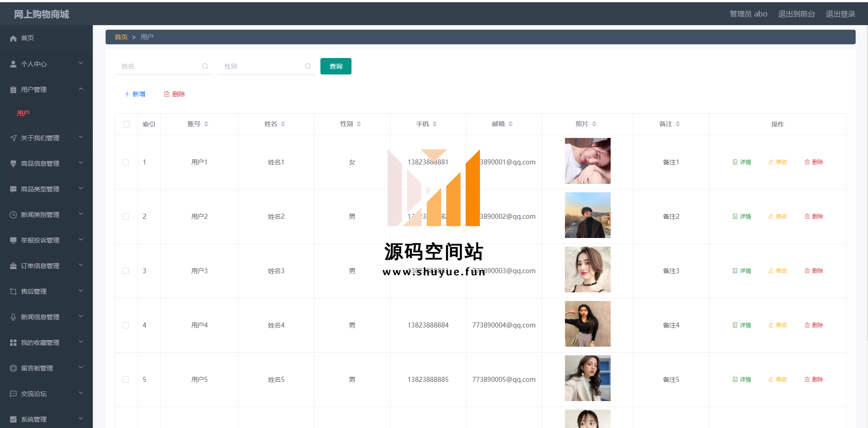Click the icon beside 商品类型管理
The height and width of the screenshot is (428, 868).
tap(13, 189)
